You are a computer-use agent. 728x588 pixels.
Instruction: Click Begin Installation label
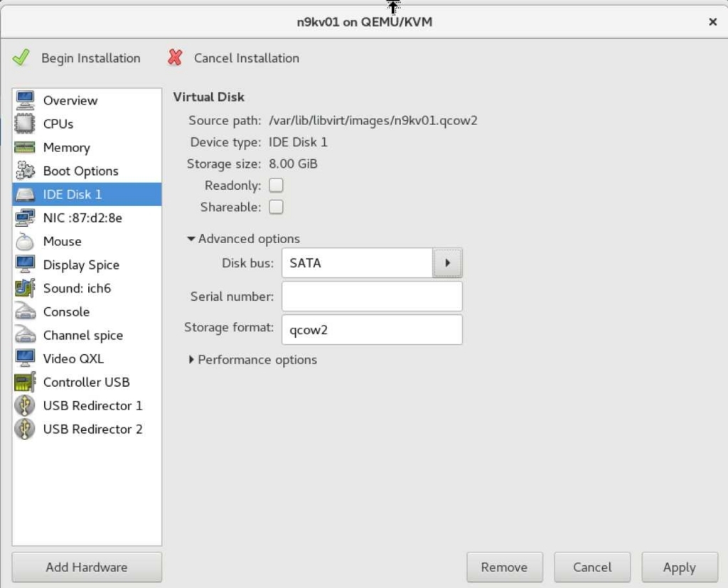91,58
